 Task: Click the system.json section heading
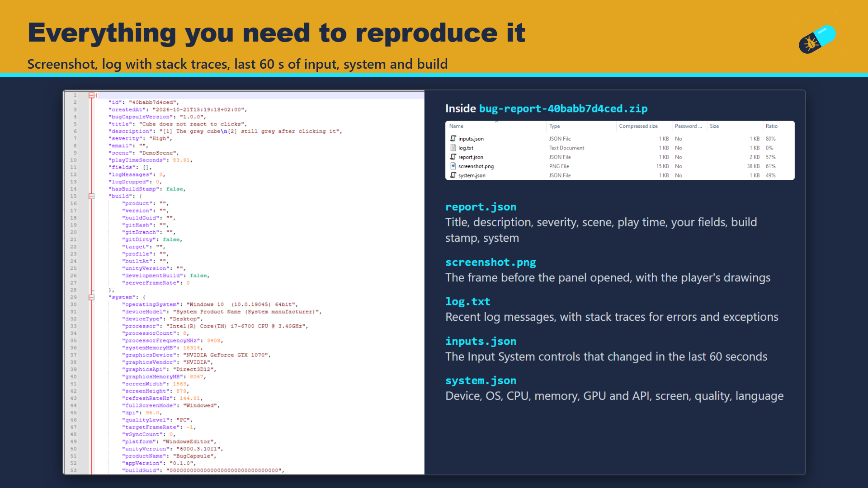click(481, 380)
